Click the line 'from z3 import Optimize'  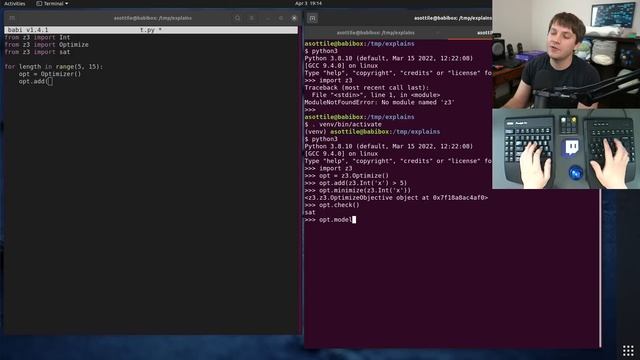[47, 44]
